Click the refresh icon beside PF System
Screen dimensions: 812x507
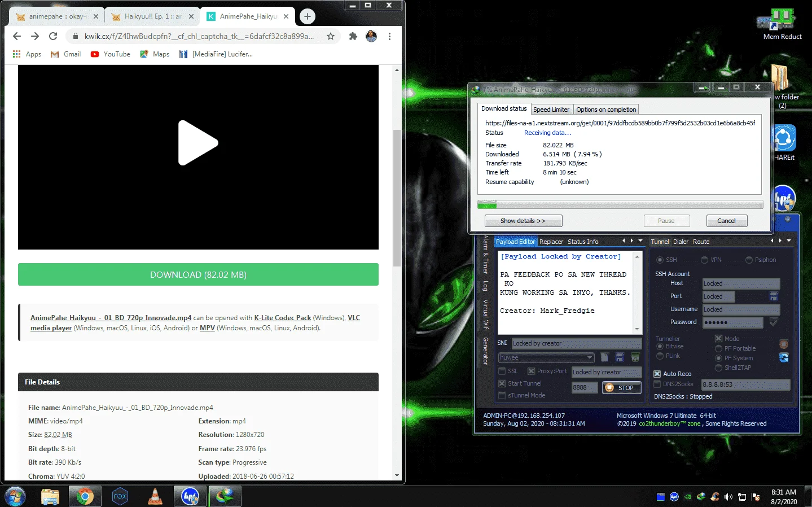[784, 357]
